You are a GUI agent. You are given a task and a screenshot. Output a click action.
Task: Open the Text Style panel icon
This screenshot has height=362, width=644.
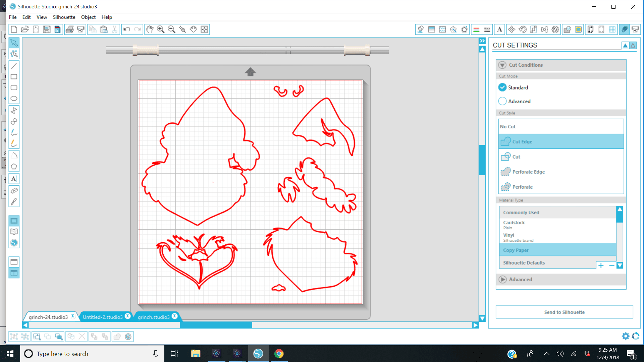pyautogui.click(x=499, y=29)
